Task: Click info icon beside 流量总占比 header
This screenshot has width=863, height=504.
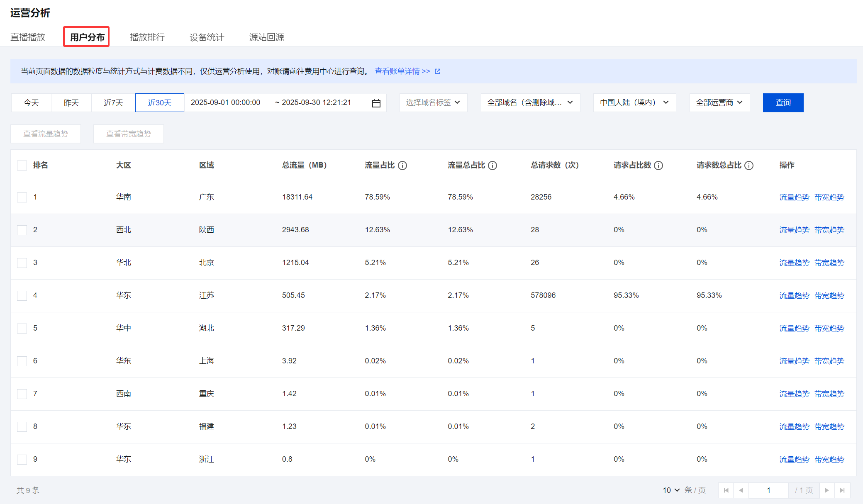Action: (x=492, y=166)
